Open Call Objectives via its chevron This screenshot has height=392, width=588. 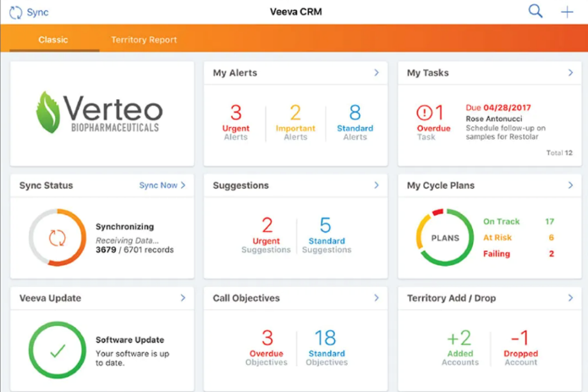tap(376, 298)
